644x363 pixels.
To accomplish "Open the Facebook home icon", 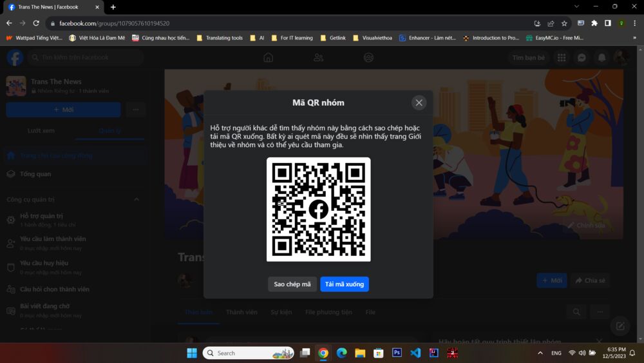I will 269,57.
